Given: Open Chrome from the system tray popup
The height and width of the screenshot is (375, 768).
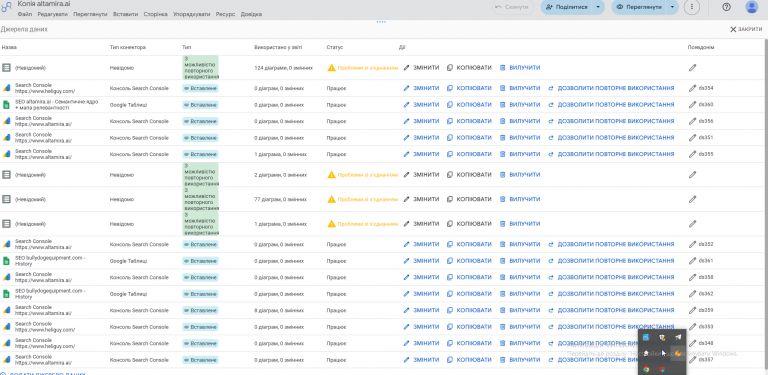Looking at the screenshot, I should 646,369.
